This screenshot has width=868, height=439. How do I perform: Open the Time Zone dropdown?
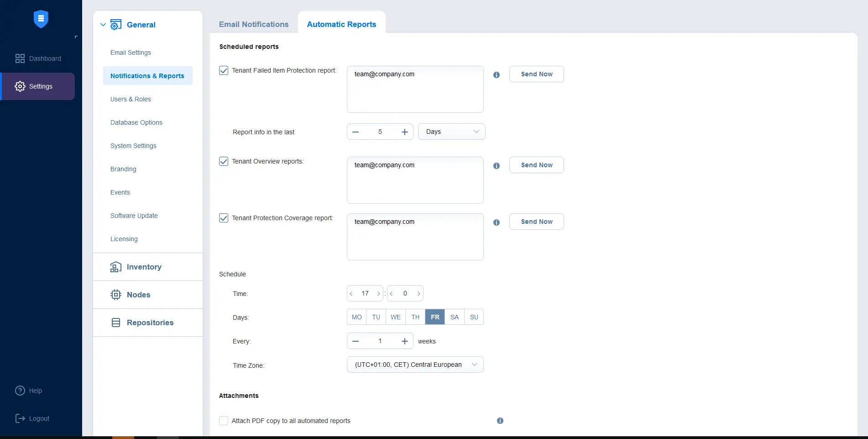click(415, 365)
